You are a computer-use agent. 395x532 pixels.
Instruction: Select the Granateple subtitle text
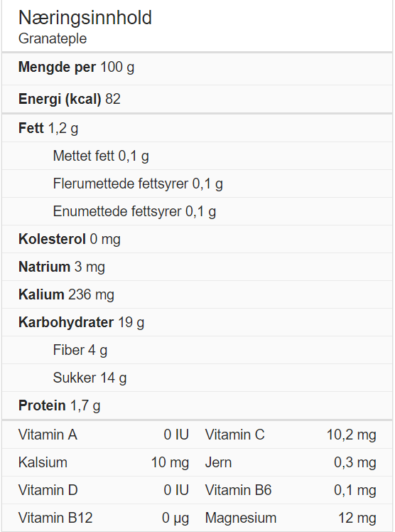(x=53, y=38)
